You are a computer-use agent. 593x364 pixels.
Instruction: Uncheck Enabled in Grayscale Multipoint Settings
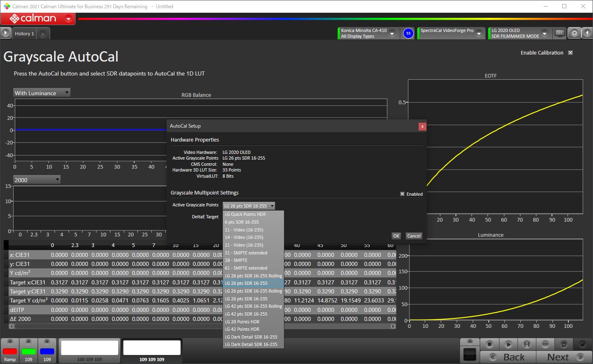(x=402, y=194)
